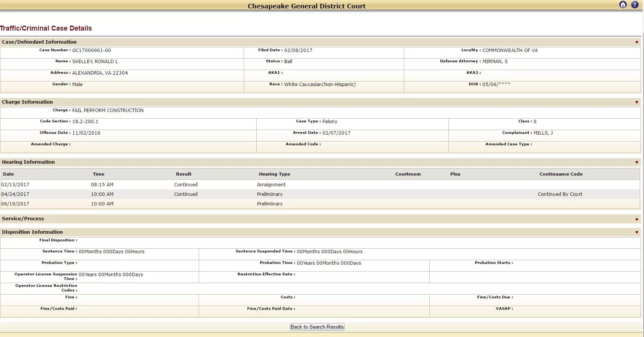Viewport: 644px width, 337px height.
Task: Click hearing time 08:15 AM
Action: [102, 184]
